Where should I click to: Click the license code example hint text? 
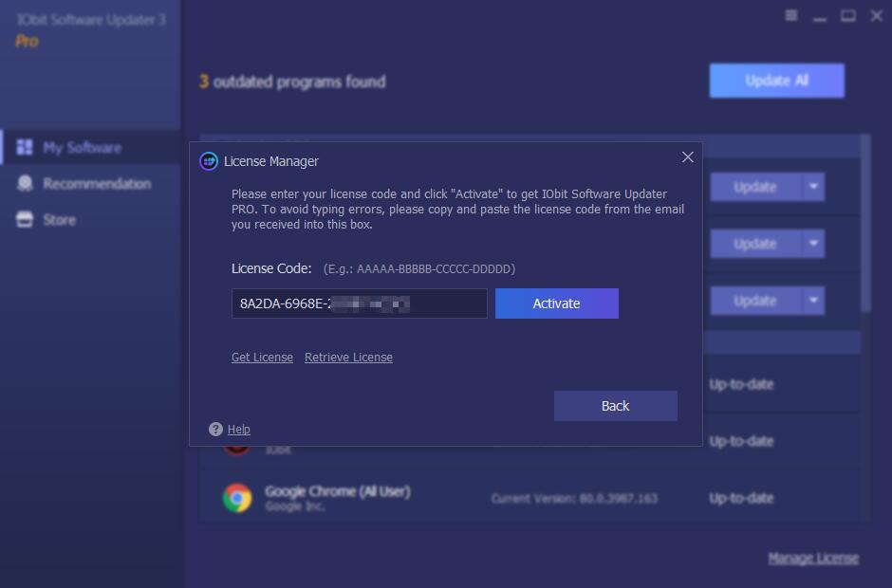click(419, 269)
